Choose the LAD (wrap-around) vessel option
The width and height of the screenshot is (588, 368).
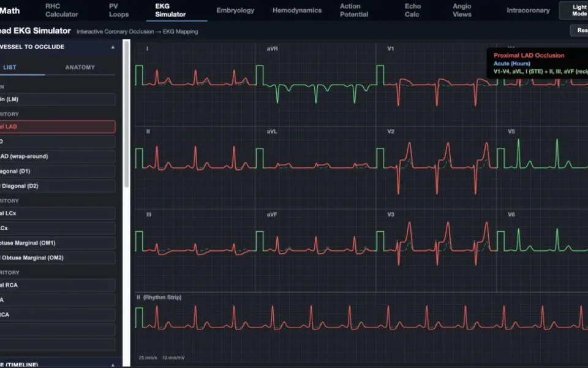(58, 156)
